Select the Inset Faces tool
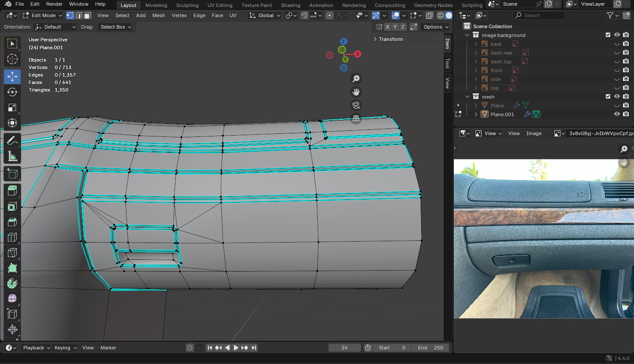634x364 pixels. 12,206
